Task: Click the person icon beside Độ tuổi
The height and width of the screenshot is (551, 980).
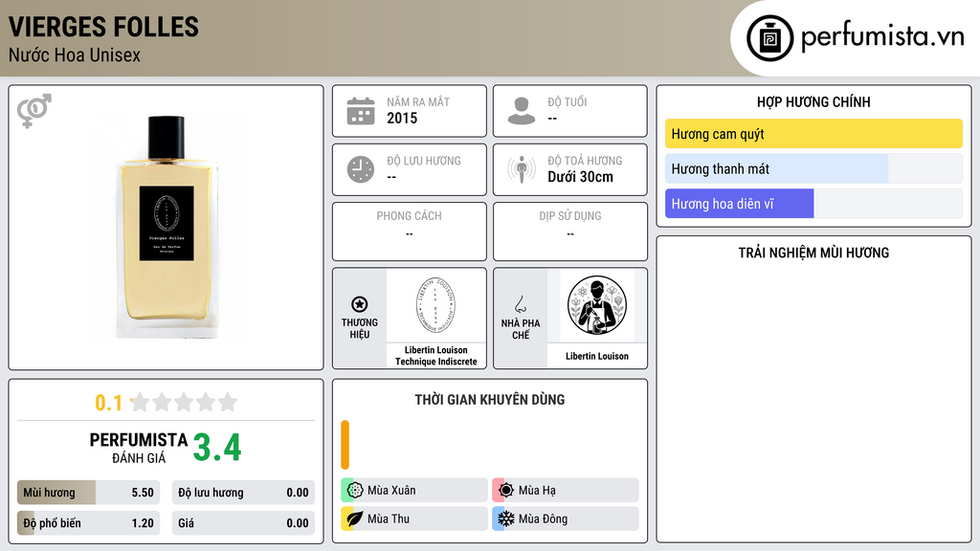Action: (522, 111)
